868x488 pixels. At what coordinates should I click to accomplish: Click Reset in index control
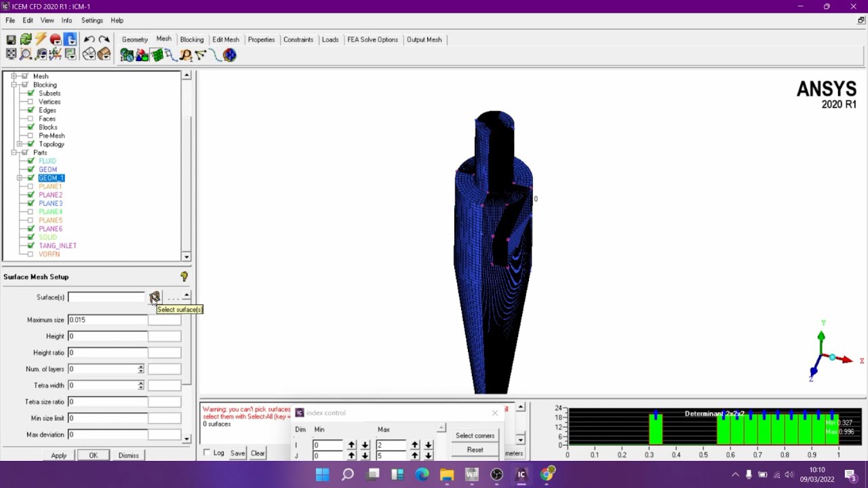[x=475, y=450]
